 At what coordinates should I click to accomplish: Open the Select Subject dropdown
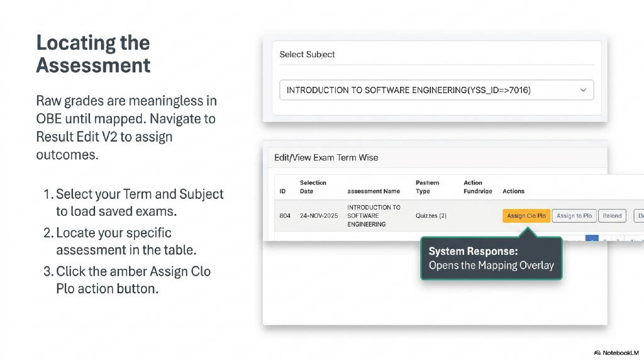436,90
